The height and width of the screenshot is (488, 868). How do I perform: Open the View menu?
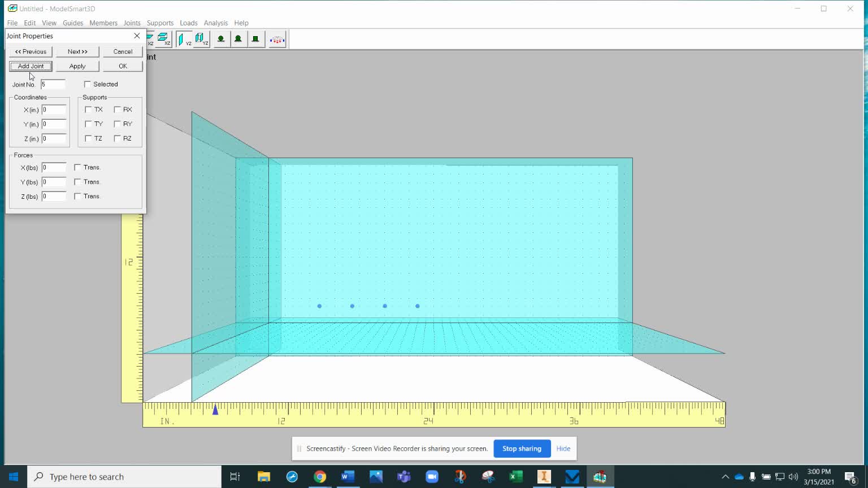49,23
